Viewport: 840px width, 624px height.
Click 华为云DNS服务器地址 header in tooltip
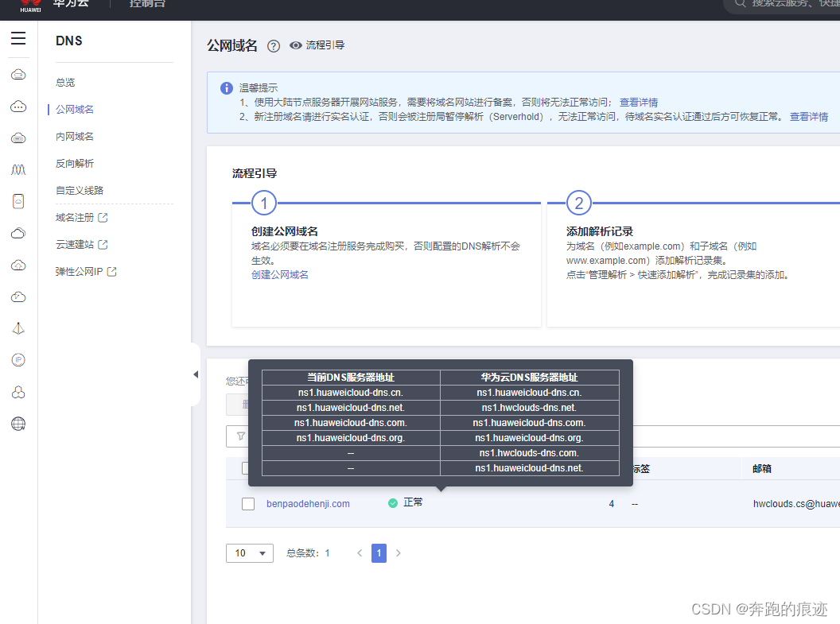tap(529, 378)
